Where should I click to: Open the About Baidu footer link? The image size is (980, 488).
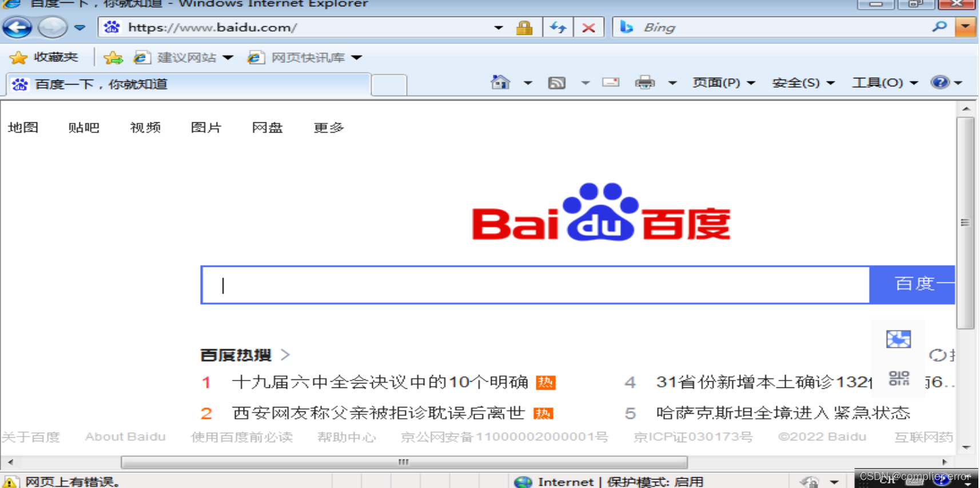tap(125, 437)
